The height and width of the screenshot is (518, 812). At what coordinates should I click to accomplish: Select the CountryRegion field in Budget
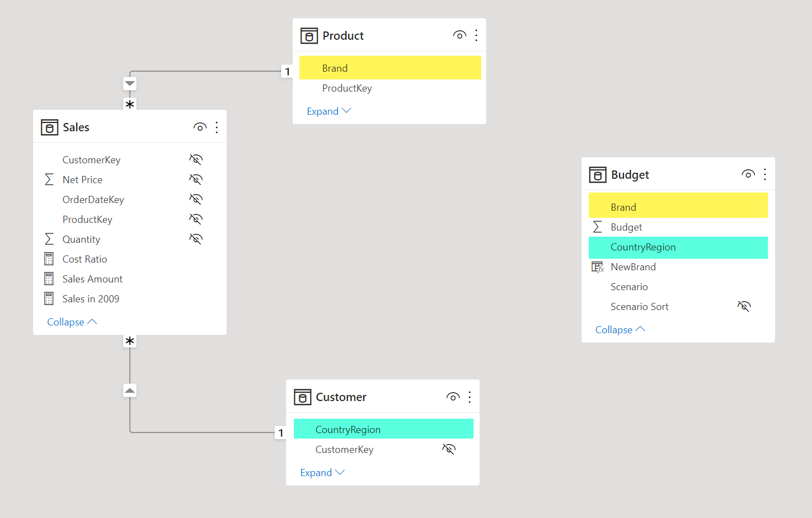pyautogui.click(x=678, y=247)
